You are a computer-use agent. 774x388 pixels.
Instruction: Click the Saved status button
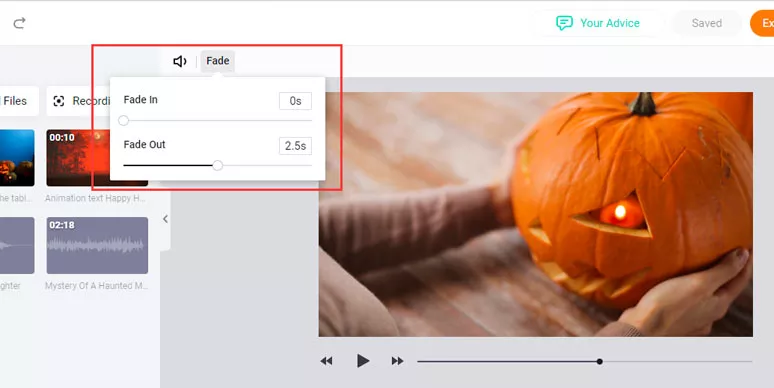pos(706,23)
